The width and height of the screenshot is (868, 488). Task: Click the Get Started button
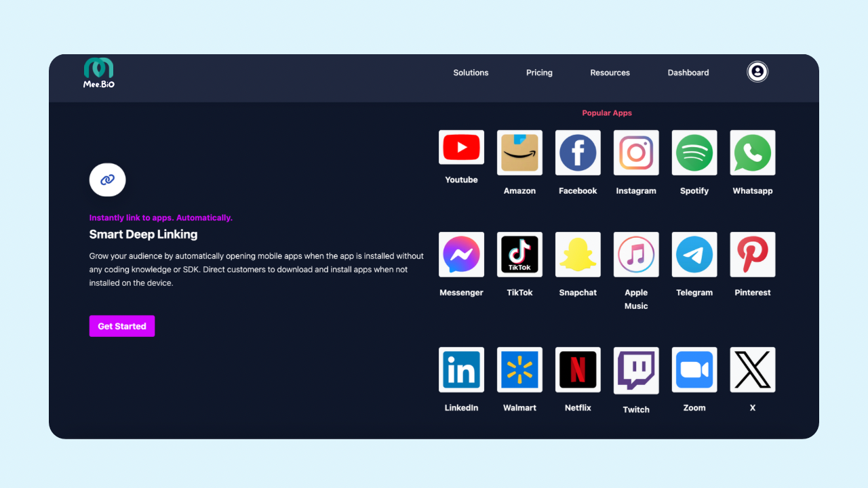click(x=122, y=326)
